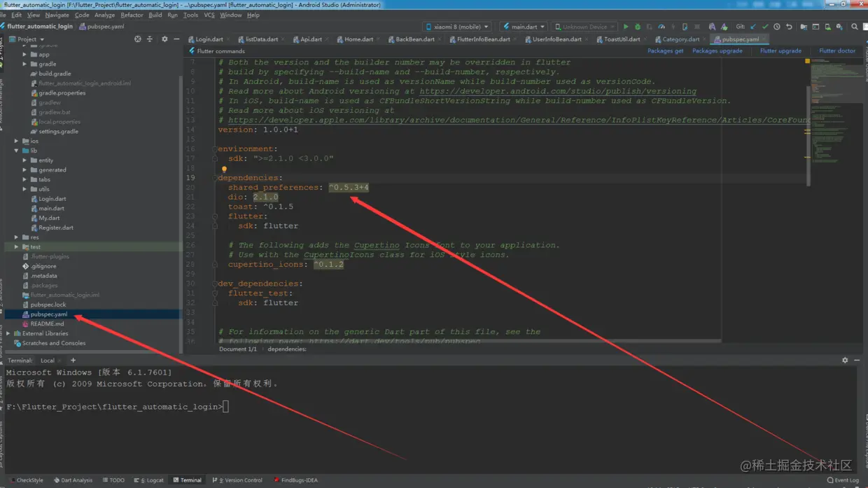
Task: Select main.dart file in lib folder
Action: coord(51,208)
